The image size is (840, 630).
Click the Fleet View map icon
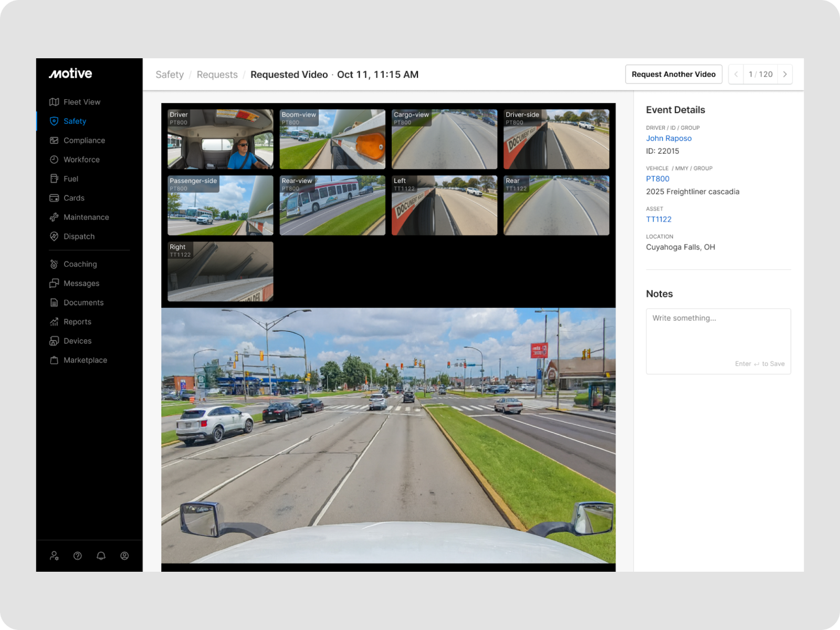(x=54, y=102)
